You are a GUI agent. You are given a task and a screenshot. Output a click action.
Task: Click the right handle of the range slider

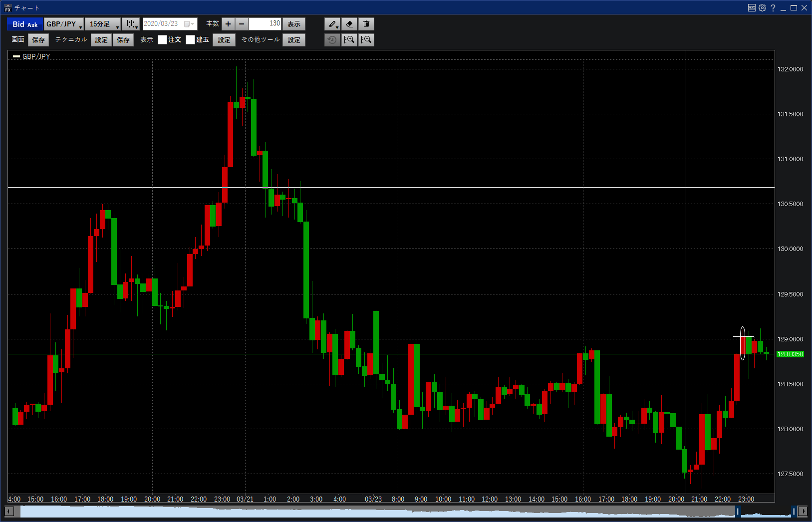[x=794, y=511]
